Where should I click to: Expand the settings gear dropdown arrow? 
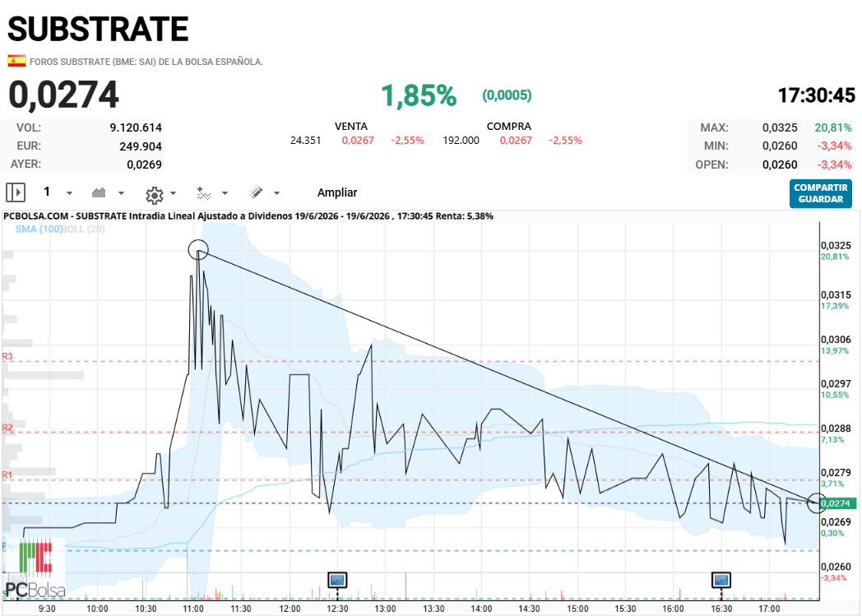coord(174,193)
